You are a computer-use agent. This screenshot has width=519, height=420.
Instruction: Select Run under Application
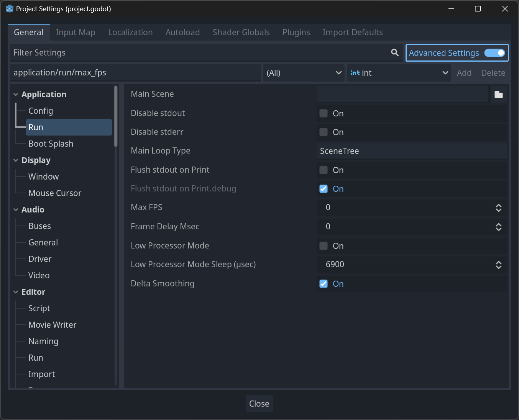click(69, 127)
